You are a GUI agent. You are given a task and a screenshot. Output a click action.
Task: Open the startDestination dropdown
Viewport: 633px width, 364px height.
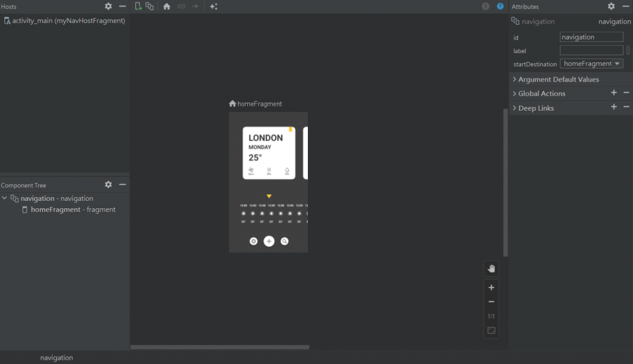[592, 64]
